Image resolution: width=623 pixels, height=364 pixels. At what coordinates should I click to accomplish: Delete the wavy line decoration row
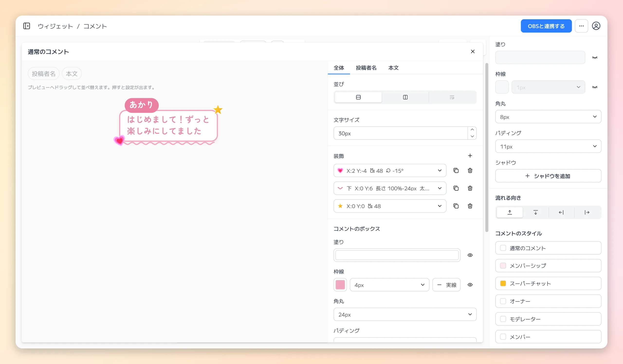(470, 188)
